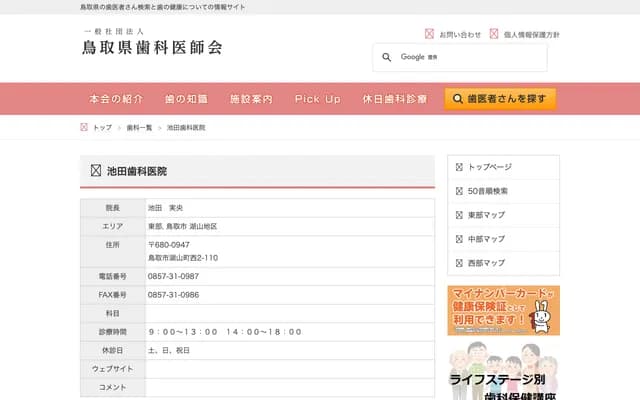Open the Pick Up menu item
Image resolution: width=640 pixels, height=400 pixels.
[x=318, y=99]
